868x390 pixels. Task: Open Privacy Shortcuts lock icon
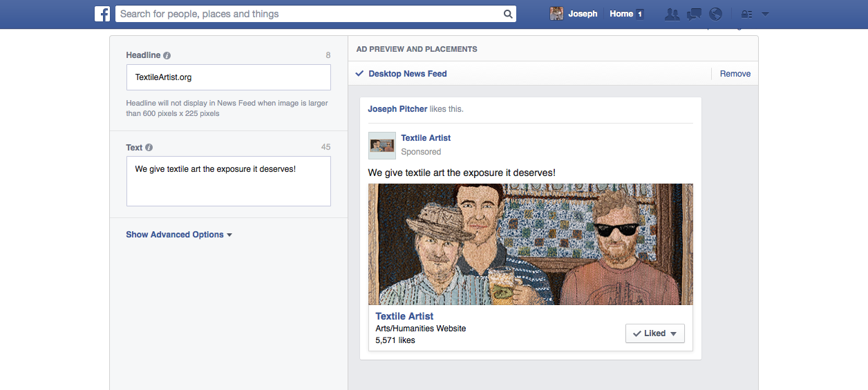(746, 14)
